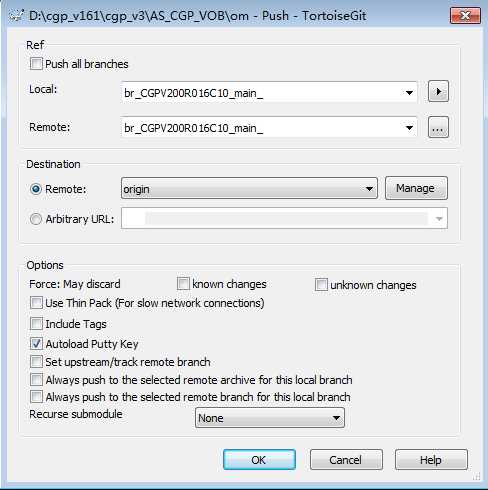This screenshot has width=488, height=490.
Task: Close the Push dialog window
Action: pos(465,16)
